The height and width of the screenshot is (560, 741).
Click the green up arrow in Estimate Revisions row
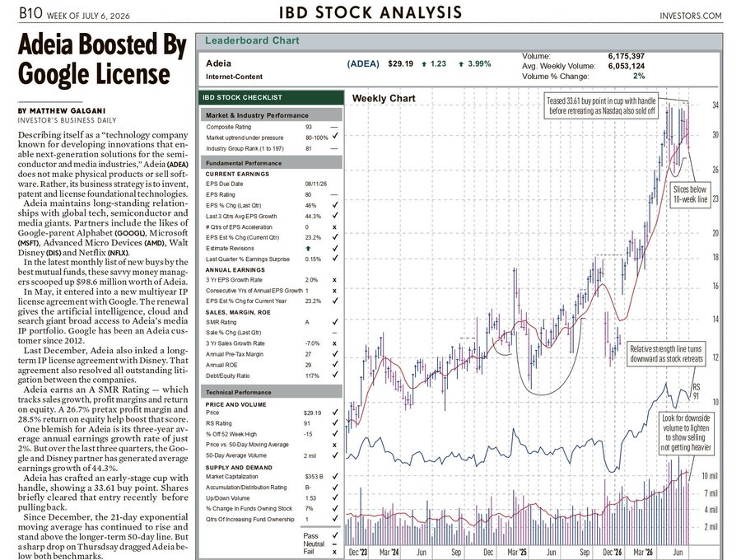coord(308,248)
